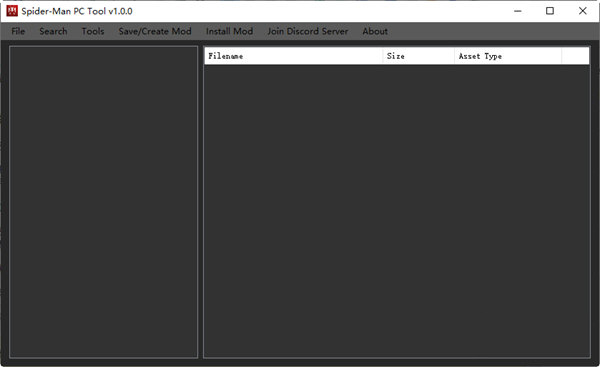Open the Tools menu
This screenshot has height=367, width=600.
click(x=93, y=31)
